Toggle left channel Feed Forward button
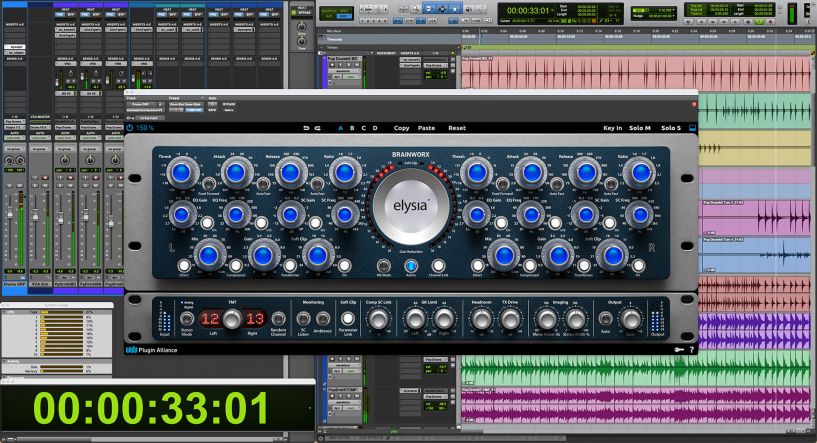This screenshot has width=817, height=443. pyautogui.click(x=209, y=183)
